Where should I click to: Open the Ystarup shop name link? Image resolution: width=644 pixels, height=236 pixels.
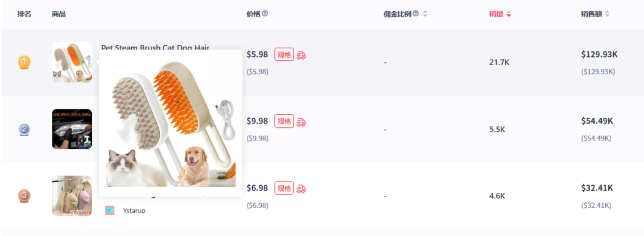click(x=134, y=211)
